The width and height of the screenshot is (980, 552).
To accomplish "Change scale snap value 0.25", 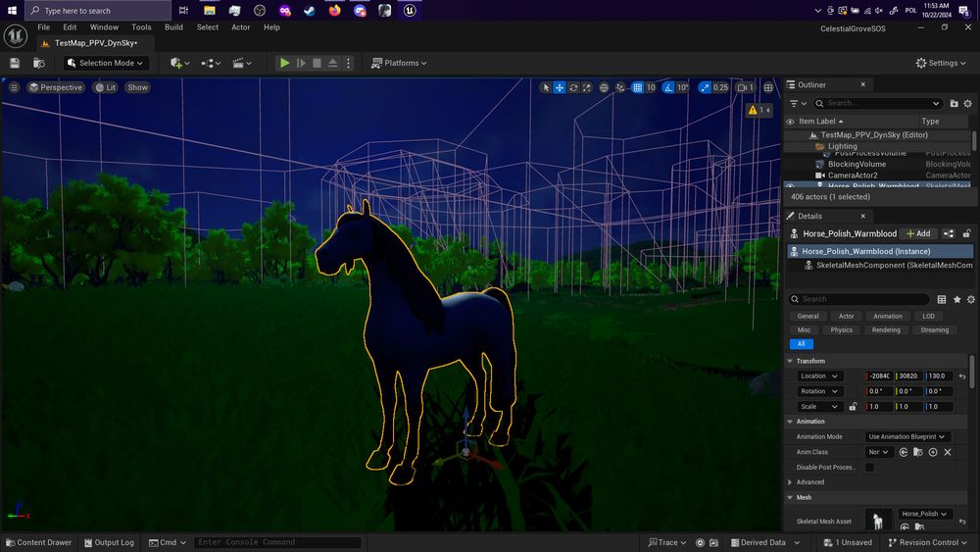I will point(720,87).
